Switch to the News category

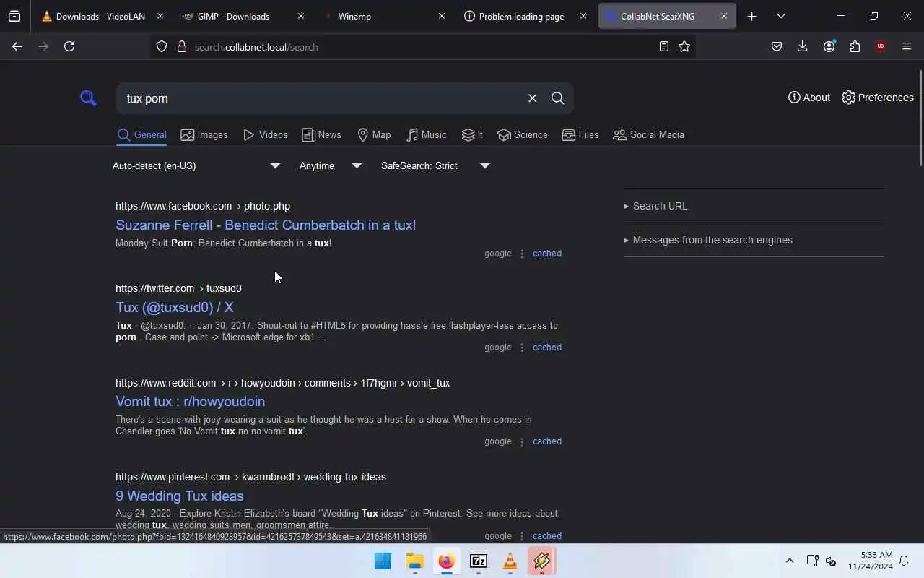321,134
